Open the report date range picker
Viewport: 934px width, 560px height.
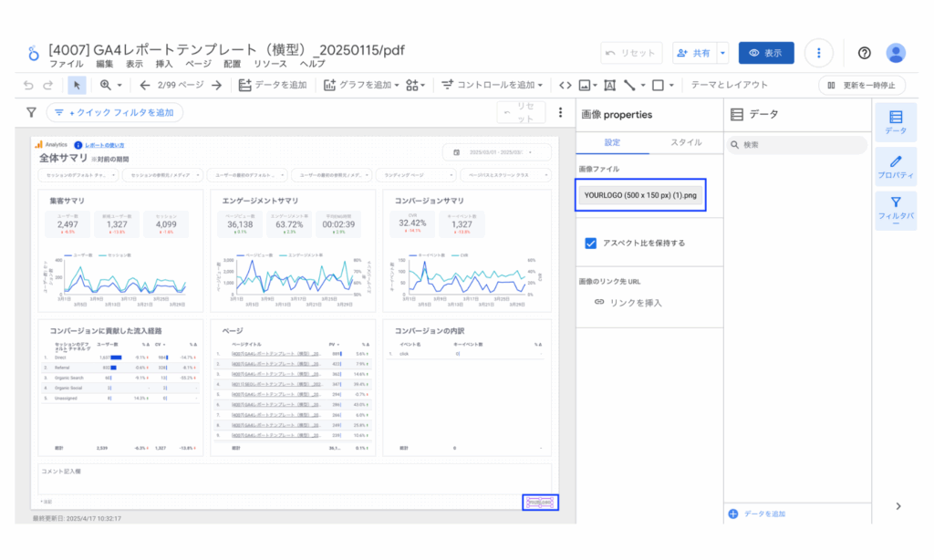click(x=497, y=152)
